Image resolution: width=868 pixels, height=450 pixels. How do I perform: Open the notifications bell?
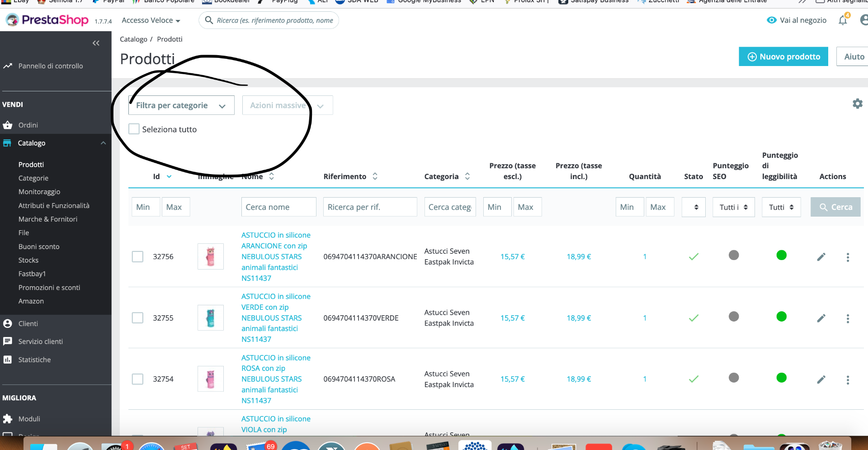pyautogui.click(x=843, y=20)
